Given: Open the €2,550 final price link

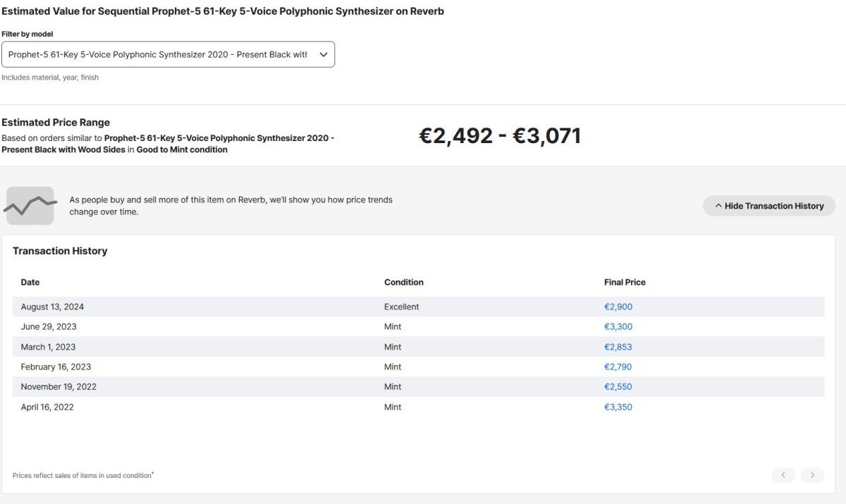Looking at the screenshot, I should coord(618,386).
